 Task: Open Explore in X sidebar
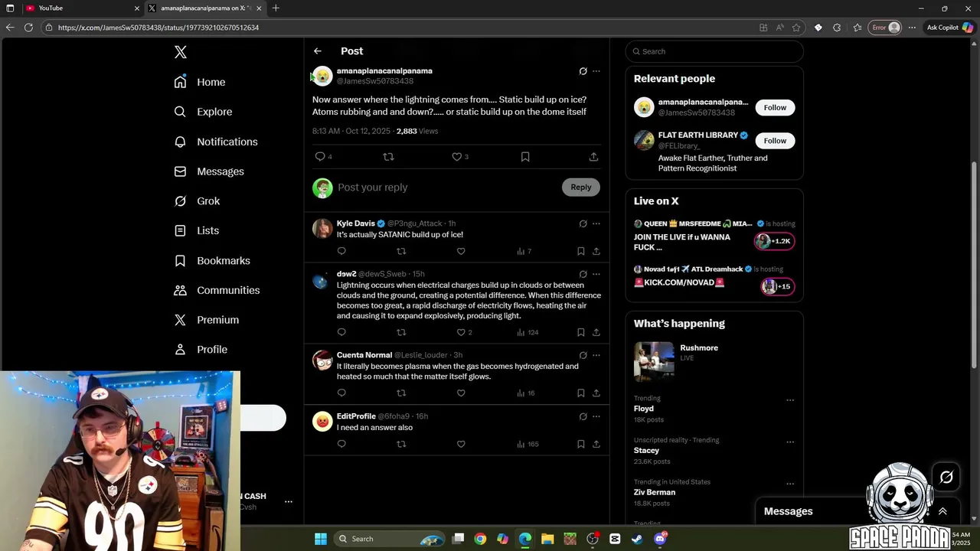click(x=203, y=112)
